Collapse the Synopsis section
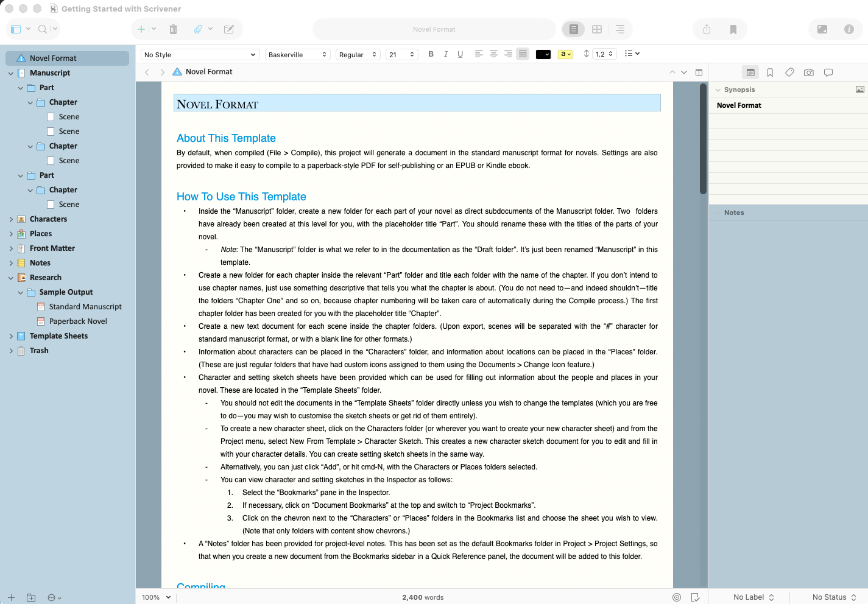This screenshot has height=604, width=868. click(x=718, y=90)
